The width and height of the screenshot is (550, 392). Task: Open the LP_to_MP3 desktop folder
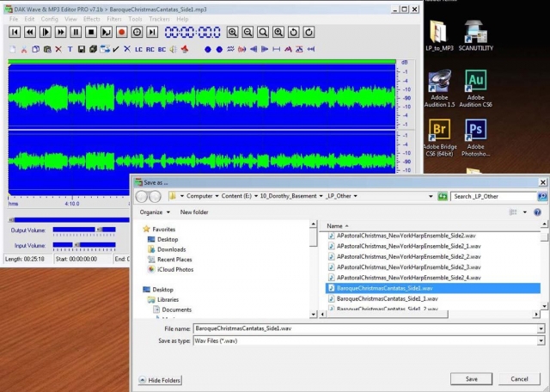coord(439,36)
